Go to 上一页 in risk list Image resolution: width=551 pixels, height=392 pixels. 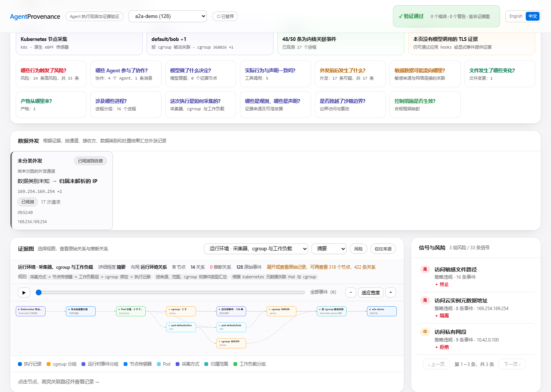[436, 364]
